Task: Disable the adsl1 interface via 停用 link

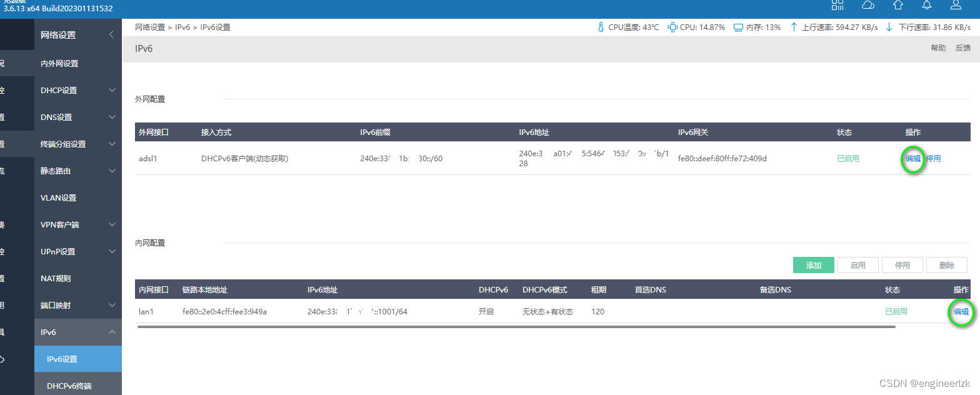Action: 933,159
